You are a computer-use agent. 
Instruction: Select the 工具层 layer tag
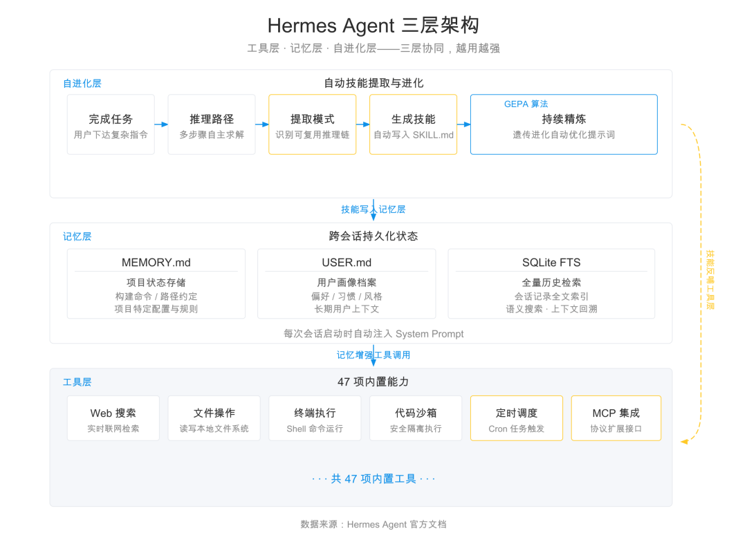(77, 381)
